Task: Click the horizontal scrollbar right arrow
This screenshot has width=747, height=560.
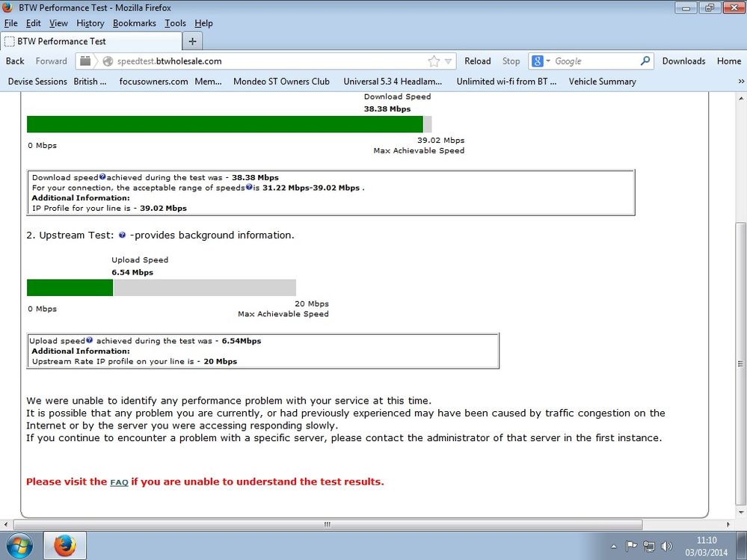Action: [728, 525]
